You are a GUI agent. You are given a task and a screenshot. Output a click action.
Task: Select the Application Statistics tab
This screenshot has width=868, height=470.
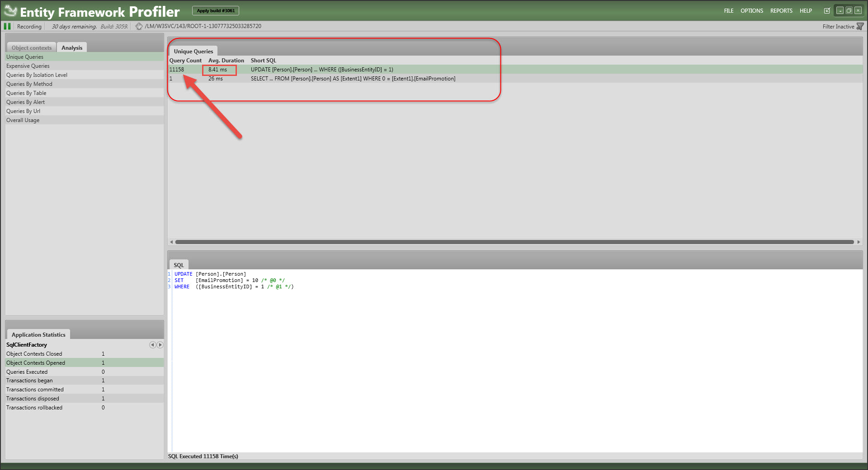point(38,334)
